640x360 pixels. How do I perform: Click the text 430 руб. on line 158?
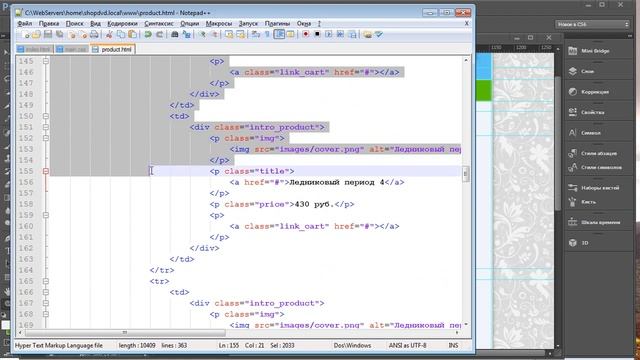[314, 204]
